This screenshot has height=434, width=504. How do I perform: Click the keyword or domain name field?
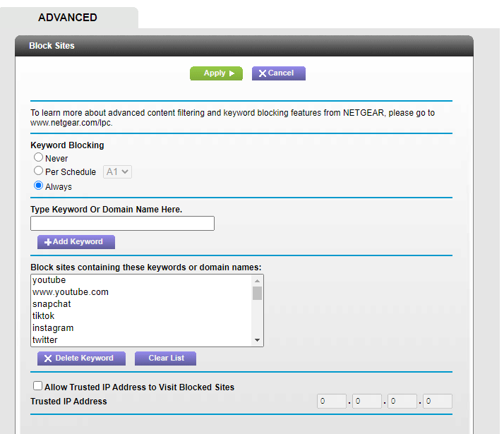click(x=122, y=224)
